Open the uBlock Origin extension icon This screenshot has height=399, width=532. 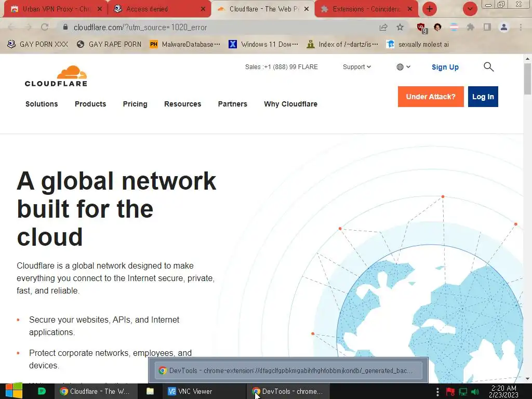tap(421, 28)
